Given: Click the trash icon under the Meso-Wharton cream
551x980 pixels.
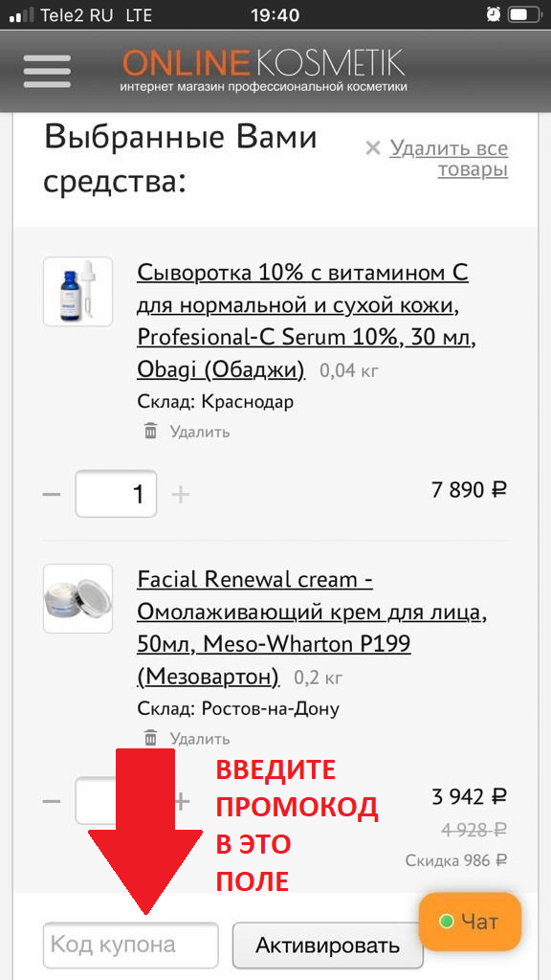Looking at the screenshot, I should point(150,738).
